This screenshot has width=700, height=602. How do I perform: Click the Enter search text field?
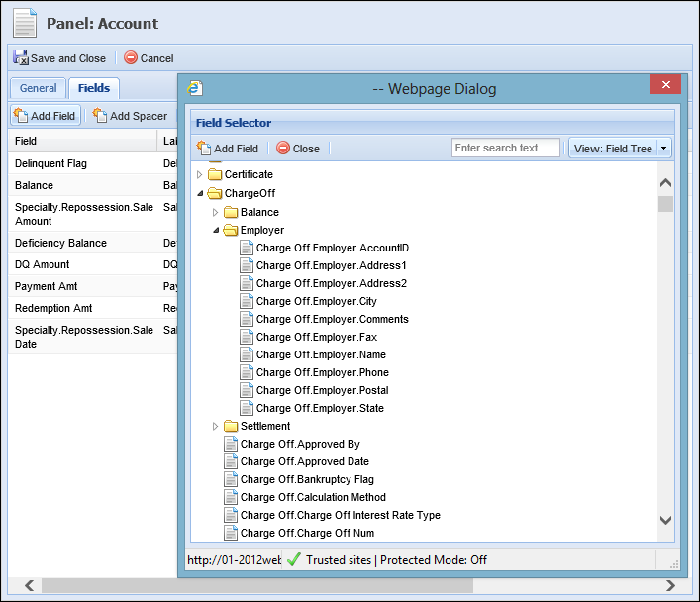coord(505,148)
